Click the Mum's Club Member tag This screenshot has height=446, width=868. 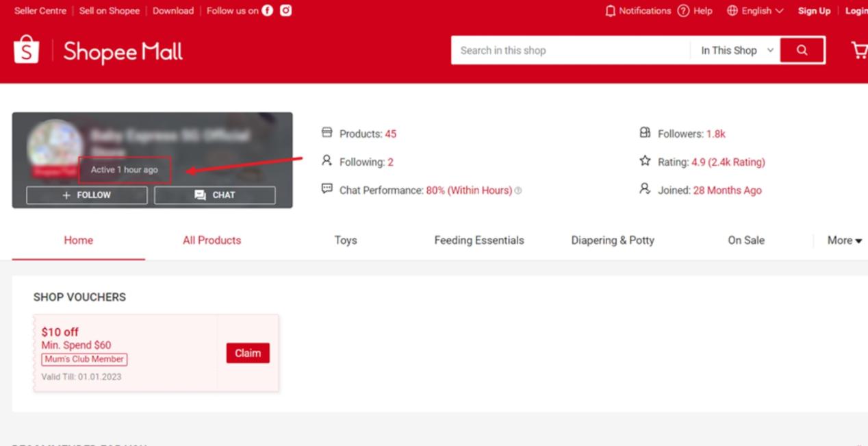click(84, 359)
